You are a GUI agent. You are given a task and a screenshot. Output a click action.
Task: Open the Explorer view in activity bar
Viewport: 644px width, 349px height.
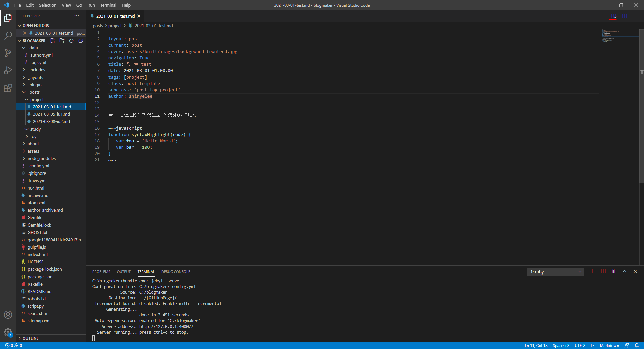click(8, 18)
